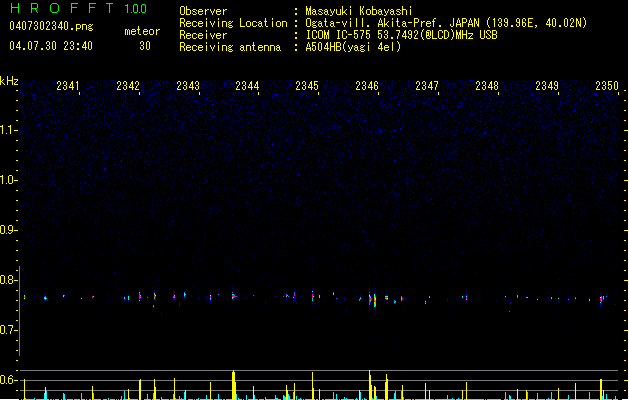Viewport: 629px width, 400px height.
Task: Click the tallest yellow intensity bar near 2344
Action: click(233, 385)
